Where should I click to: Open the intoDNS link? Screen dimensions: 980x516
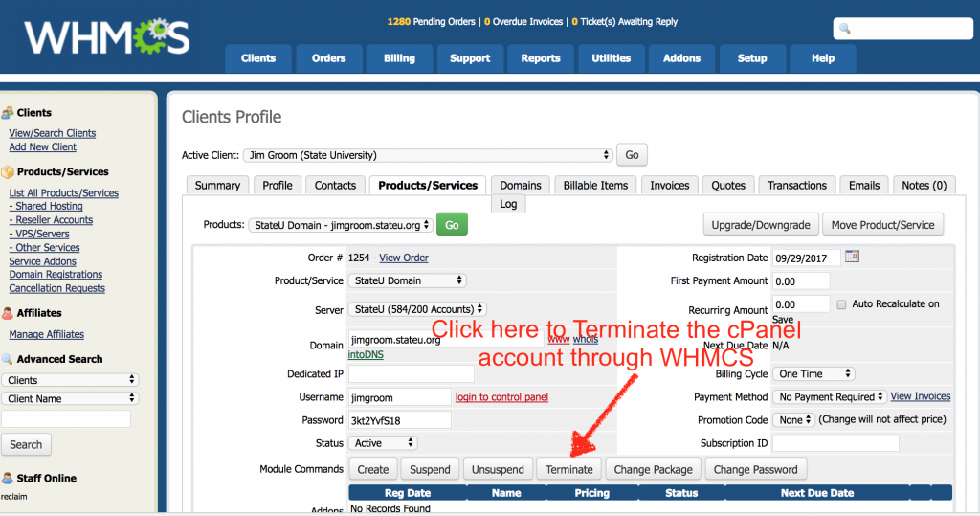366,354
